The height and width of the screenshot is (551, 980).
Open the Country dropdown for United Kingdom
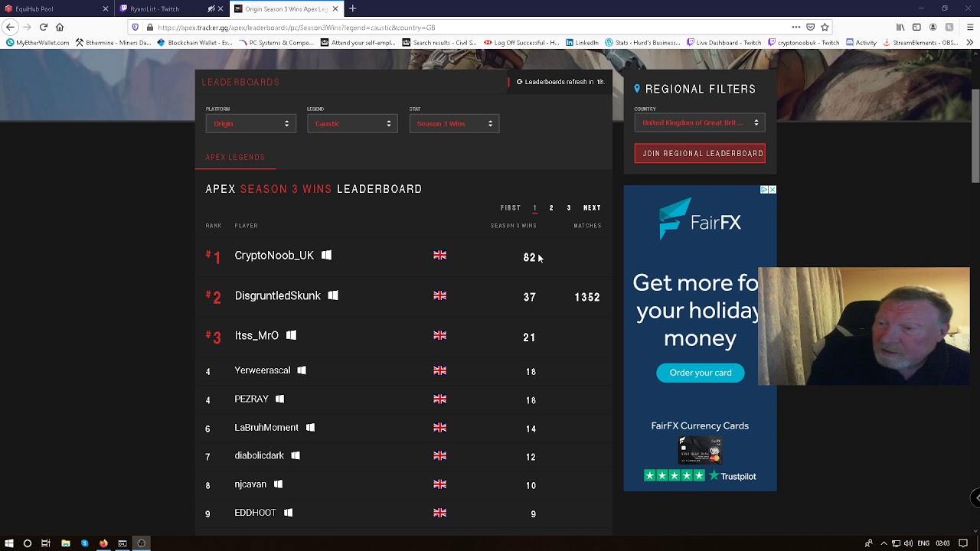tap(699, 122)
